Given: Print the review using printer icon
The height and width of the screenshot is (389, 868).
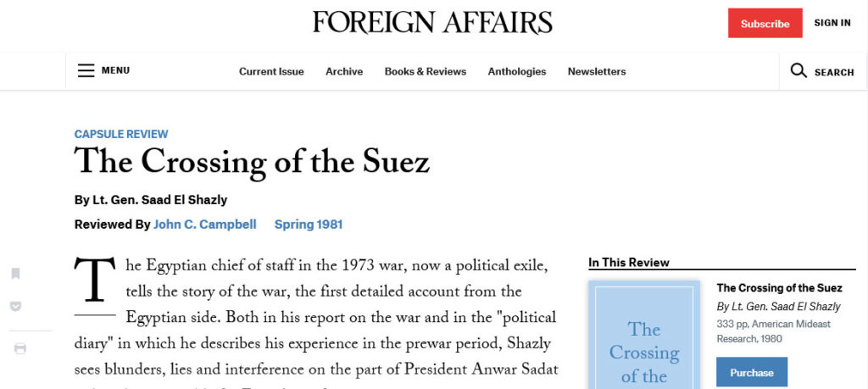Looking at the screenshot, I should click(20, 348).
